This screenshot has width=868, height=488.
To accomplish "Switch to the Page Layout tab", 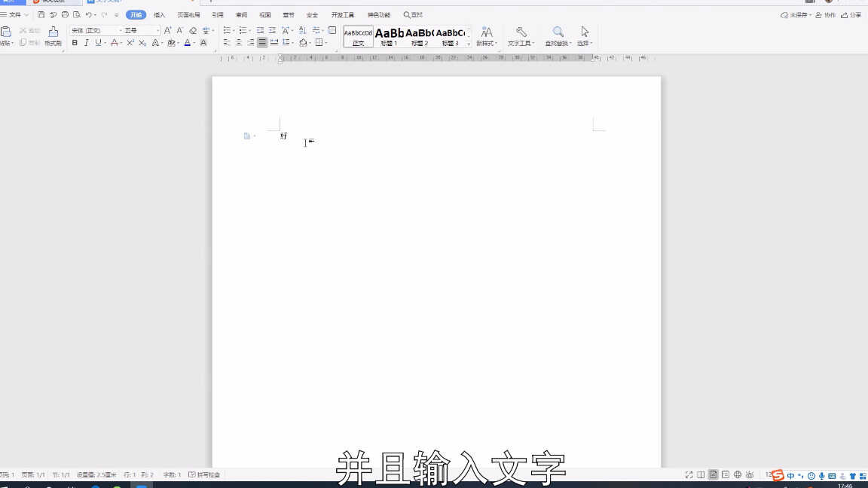I will 189,15.
